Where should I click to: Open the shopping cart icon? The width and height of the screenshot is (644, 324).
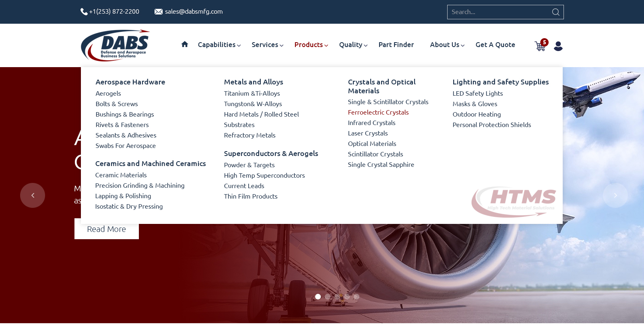click(x=540, y=46)
